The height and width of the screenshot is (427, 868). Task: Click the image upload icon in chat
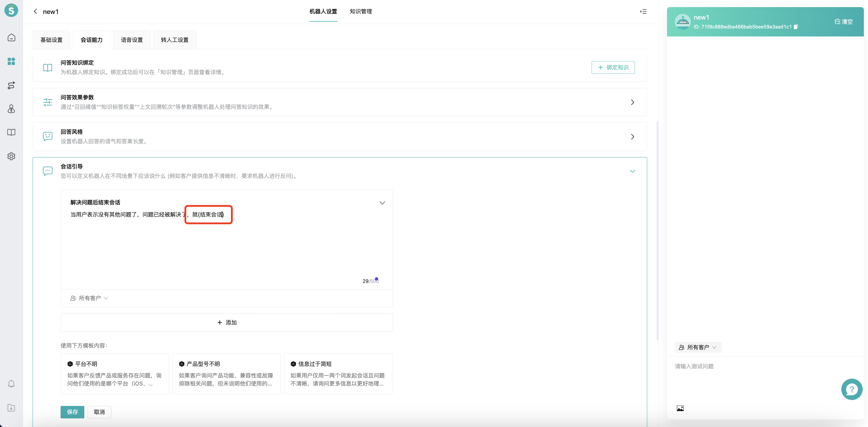(x=680, y=409)
